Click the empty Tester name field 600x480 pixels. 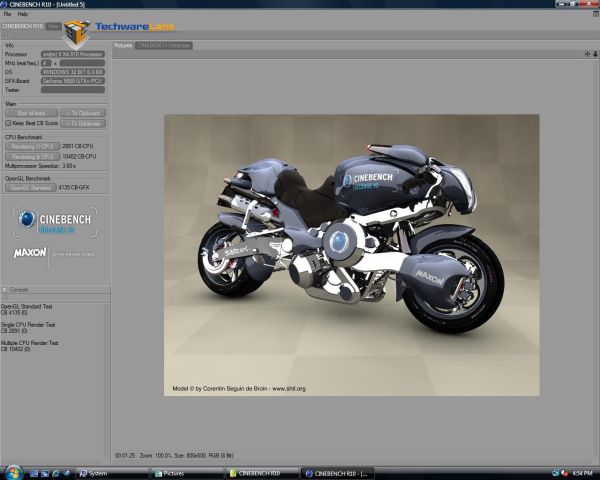coord(73,90)
